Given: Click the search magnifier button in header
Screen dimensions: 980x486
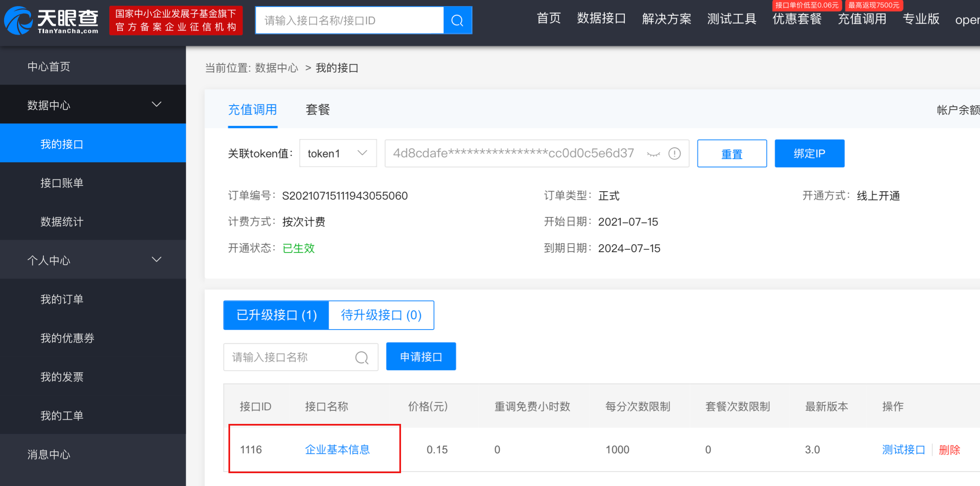Looking at the screenshot, I should pos(457,20).
